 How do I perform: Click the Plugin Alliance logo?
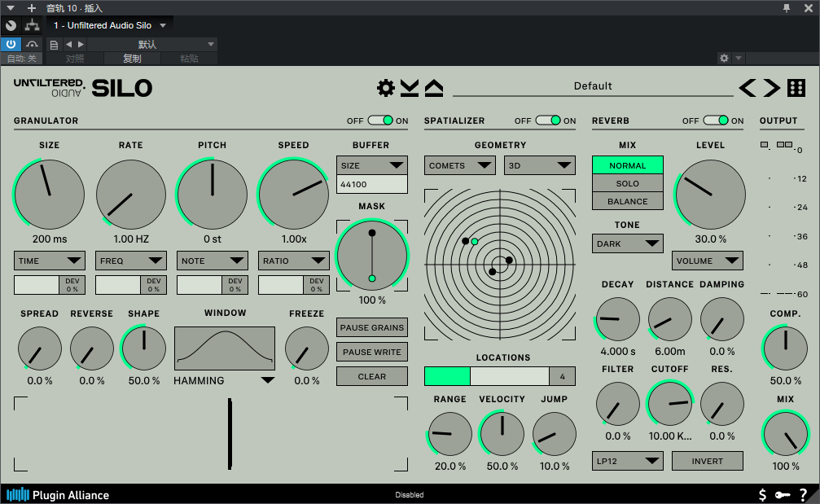pos(58,494)
